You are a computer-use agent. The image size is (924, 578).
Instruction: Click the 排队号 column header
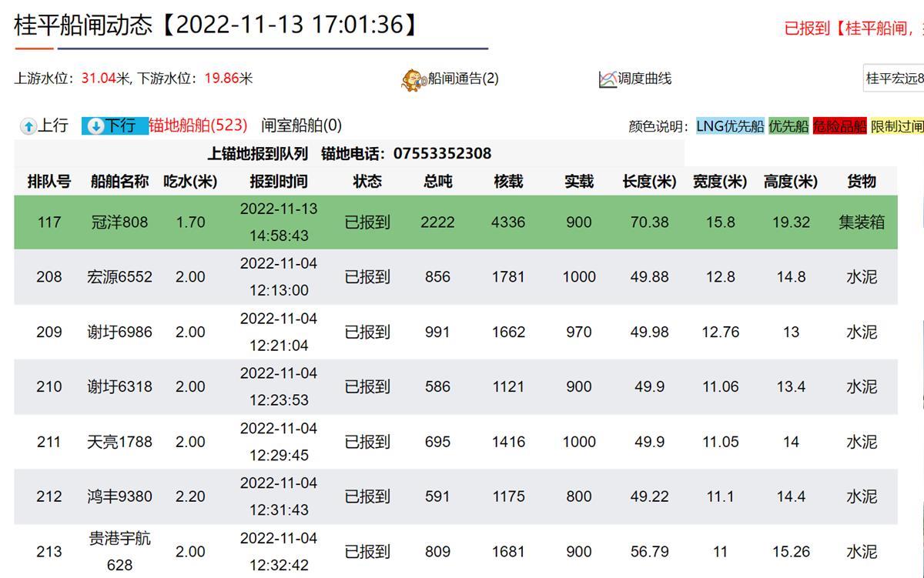pos(49,182)
